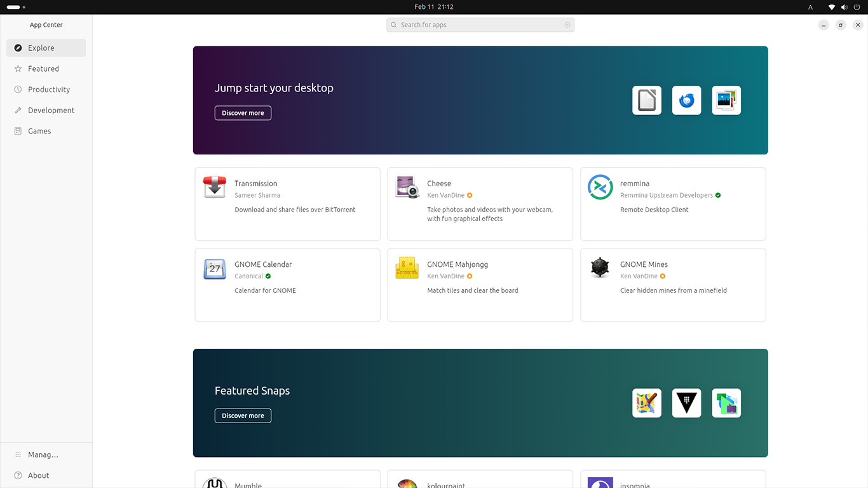The width and height of the screenshot is (868, 488).
Task: Click the keyboard input 'A' indicator
Action: point(810,7)
